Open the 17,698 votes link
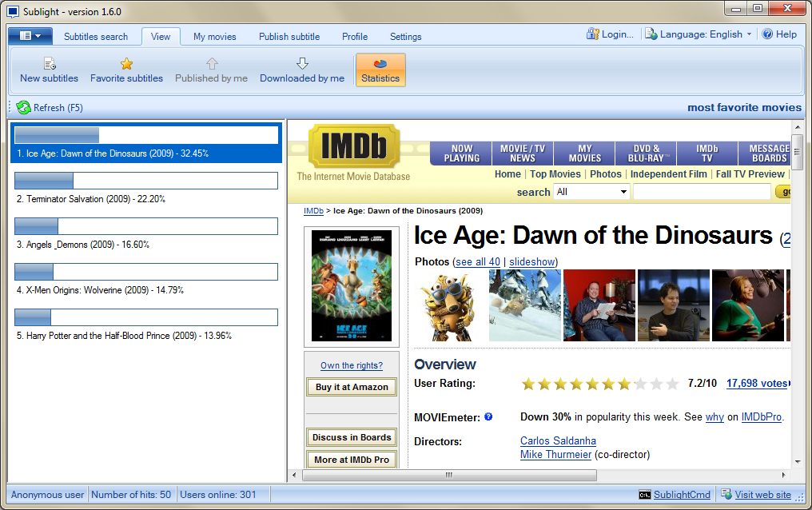 757,384
